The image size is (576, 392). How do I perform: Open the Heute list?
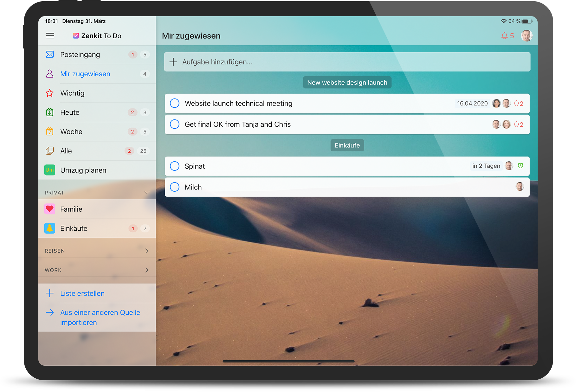point(97,112)
